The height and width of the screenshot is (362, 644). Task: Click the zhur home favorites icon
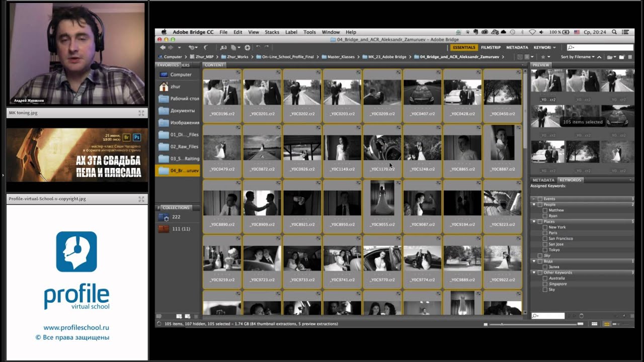click(164, 86)
